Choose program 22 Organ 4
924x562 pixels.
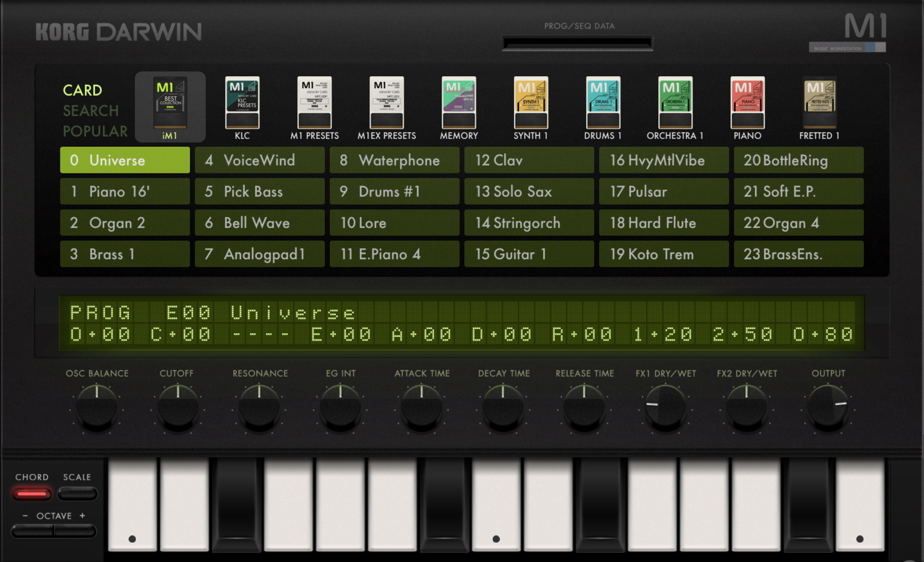pos(799,223)
